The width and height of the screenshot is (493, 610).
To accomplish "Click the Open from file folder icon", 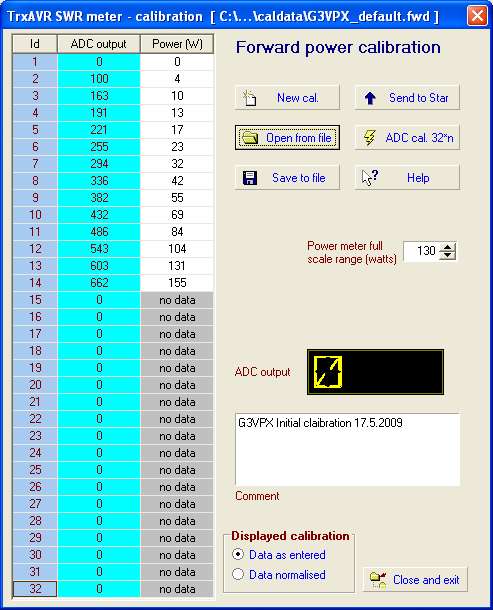I will (x=250, y=138).
